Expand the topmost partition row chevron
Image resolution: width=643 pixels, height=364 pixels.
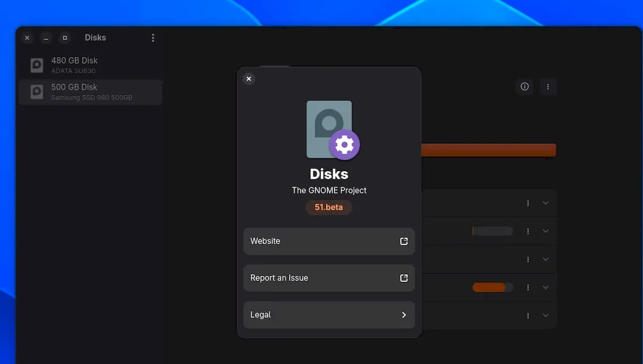point(545,203)
